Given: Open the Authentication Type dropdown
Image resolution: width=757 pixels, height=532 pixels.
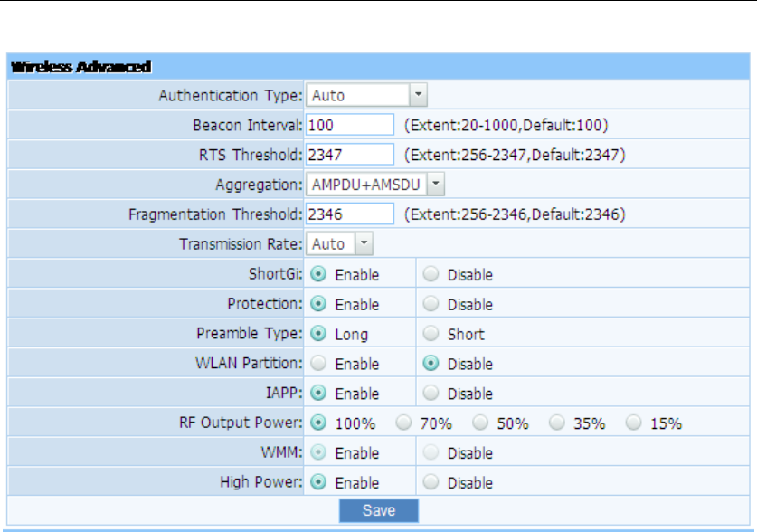Looking at the screenshot, I should [366, 95].
